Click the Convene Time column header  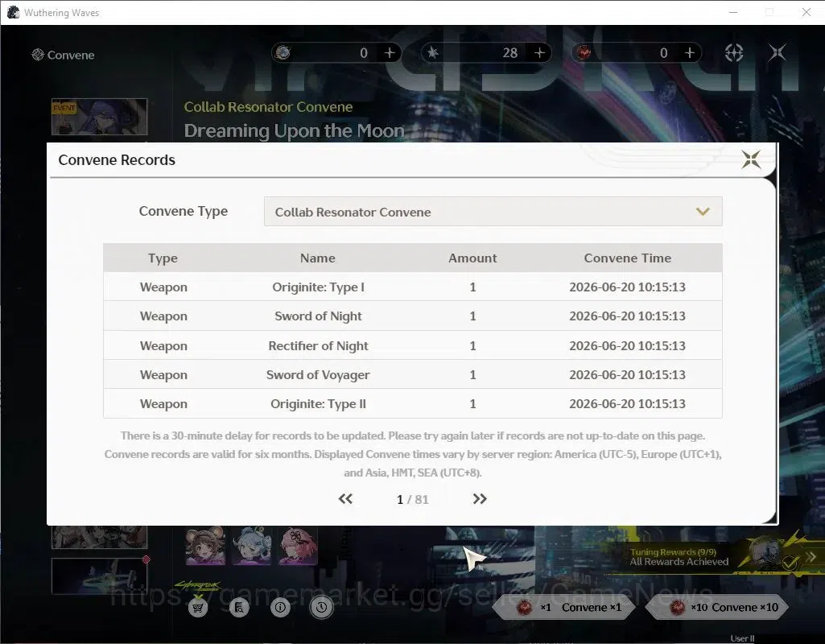tap(627, 258)
